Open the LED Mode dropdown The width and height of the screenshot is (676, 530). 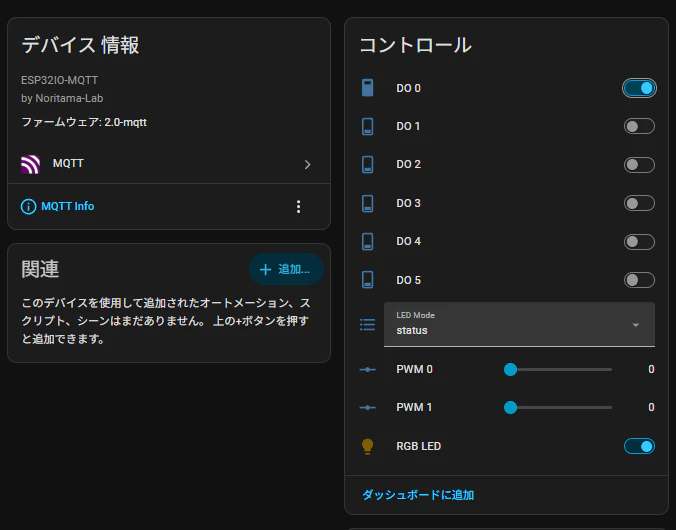click(519, 324)
